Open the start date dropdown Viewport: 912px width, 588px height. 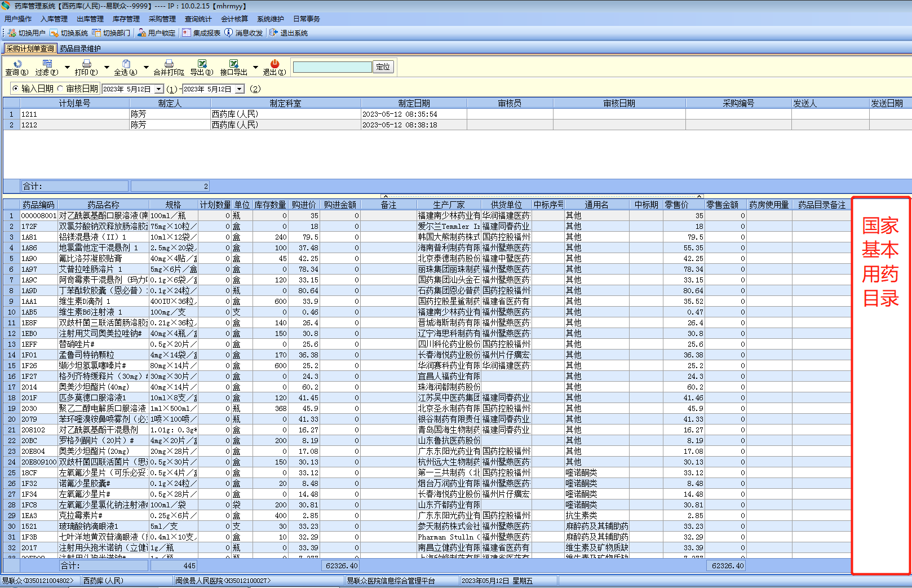coord(159,89)
